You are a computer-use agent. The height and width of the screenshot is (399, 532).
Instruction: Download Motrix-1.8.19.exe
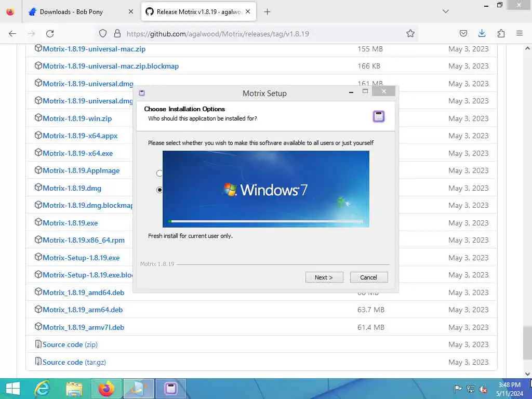coord(70,223)
